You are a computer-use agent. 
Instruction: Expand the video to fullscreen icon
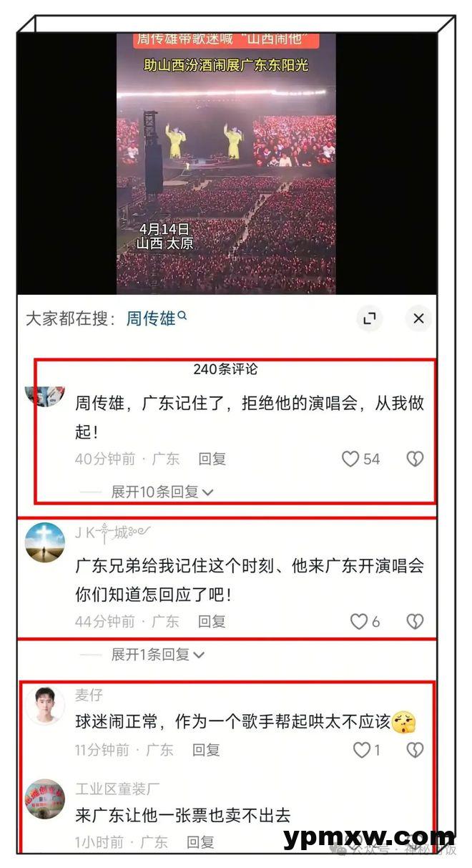(x=370, y=318)
